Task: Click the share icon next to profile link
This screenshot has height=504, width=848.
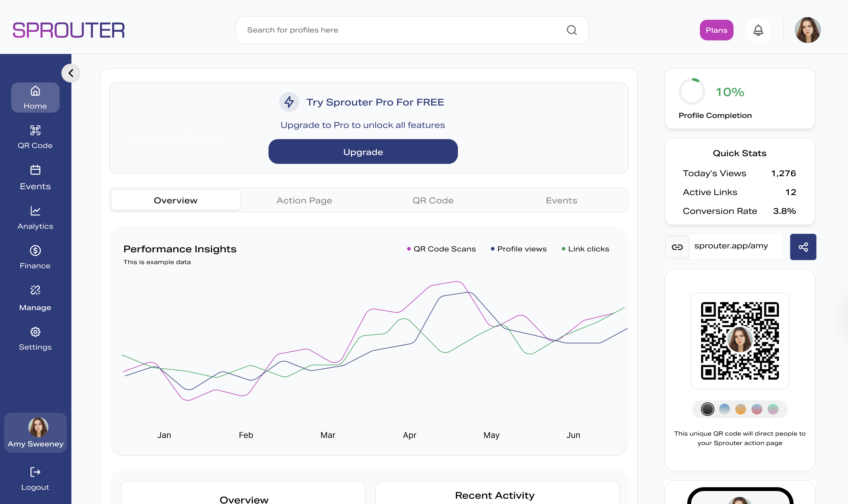Action: tap(803, 247)
